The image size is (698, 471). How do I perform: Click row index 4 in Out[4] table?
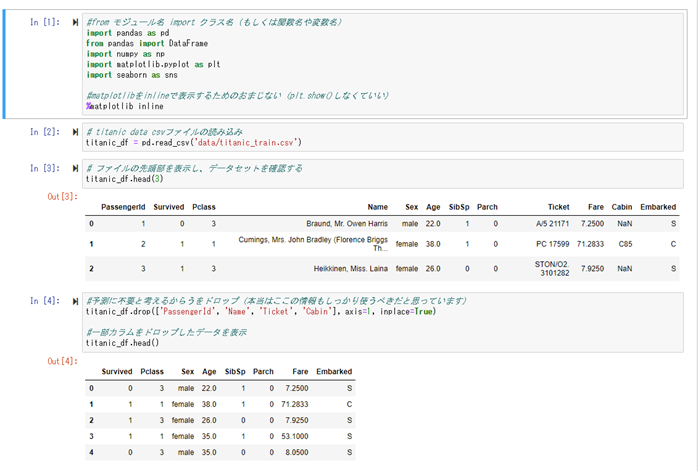coord(91,452)
